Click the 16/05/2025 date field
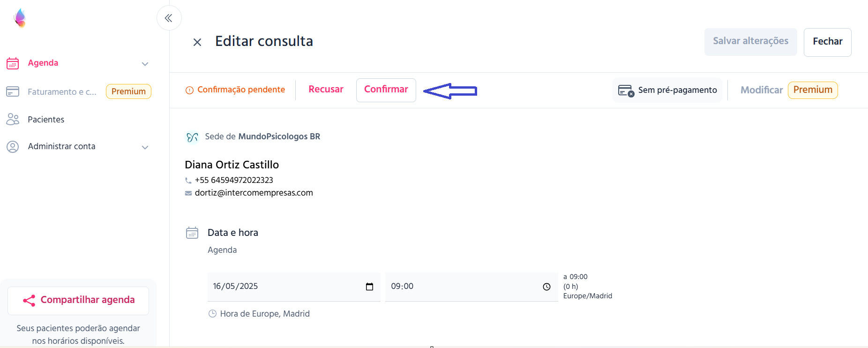Viewport: 868px width, 348px height. point(294,287)
